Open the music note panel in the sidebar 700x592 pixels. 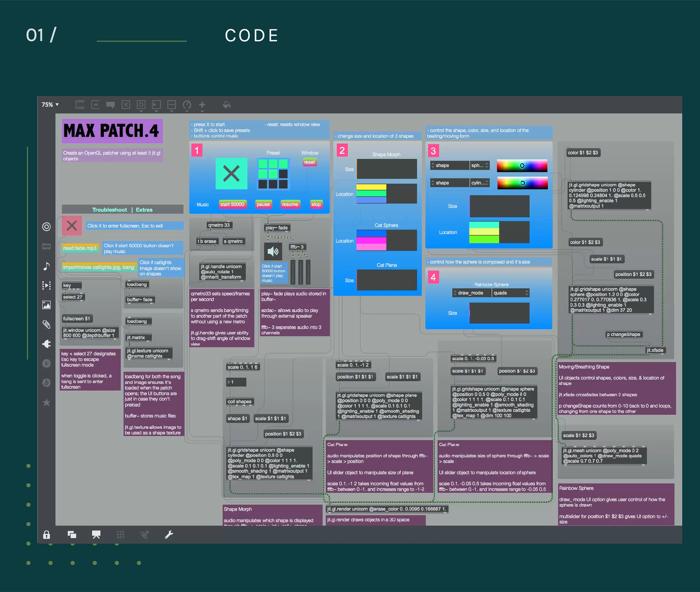[46, 266]
